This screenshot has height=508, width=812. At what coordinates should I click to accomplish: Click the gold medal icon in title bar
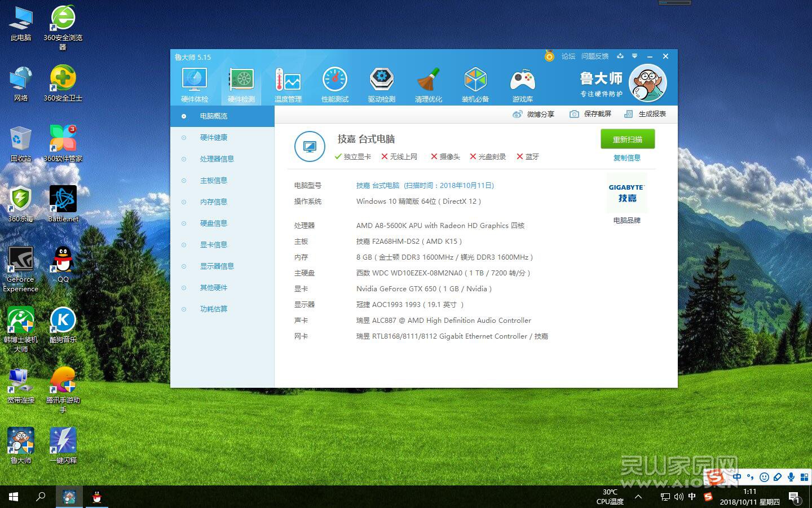pos(549,56)
